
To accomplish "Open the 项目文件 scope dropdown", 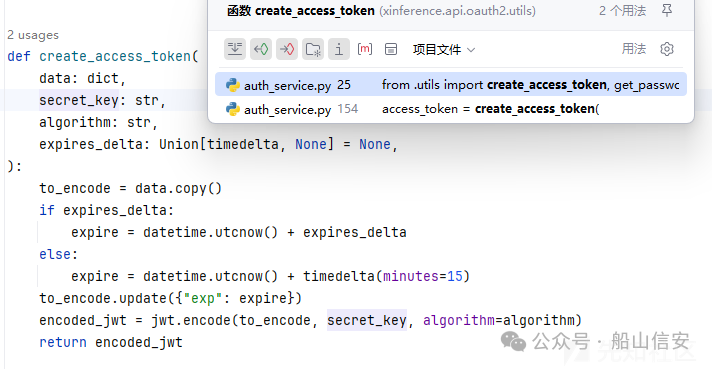I will click(444, 49).
